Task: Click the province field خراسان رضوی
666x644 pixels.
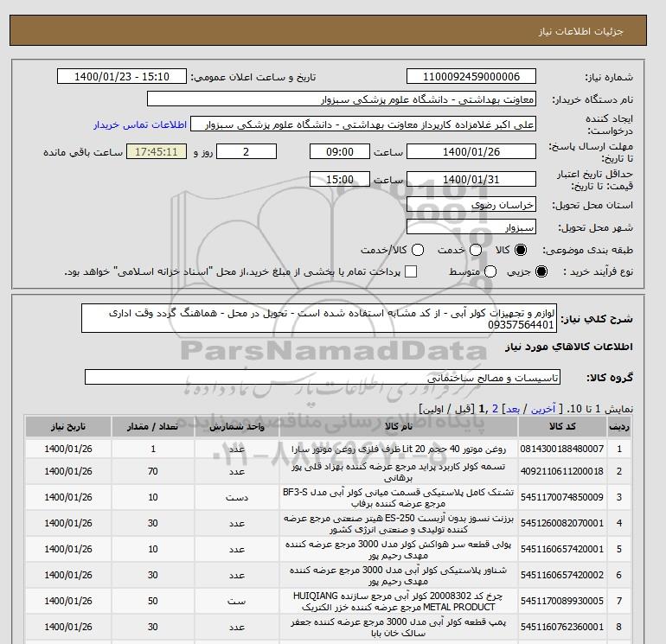Action: [471, 205]
